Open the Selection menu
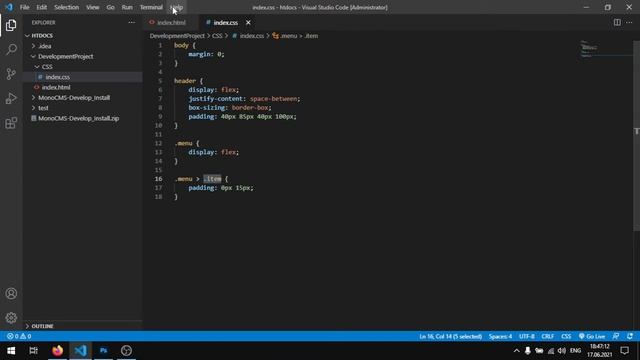This screenshot has height=360, width=640. point(67,7)
